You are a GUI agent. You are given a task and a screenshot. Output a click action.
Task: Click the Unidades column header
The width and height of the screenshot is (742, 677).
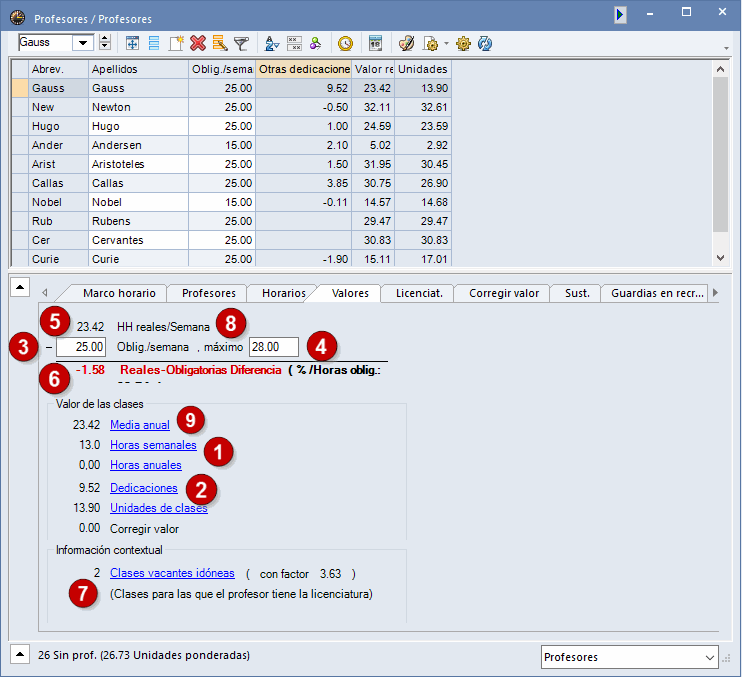pyautogui.click(x=423, y=69)
